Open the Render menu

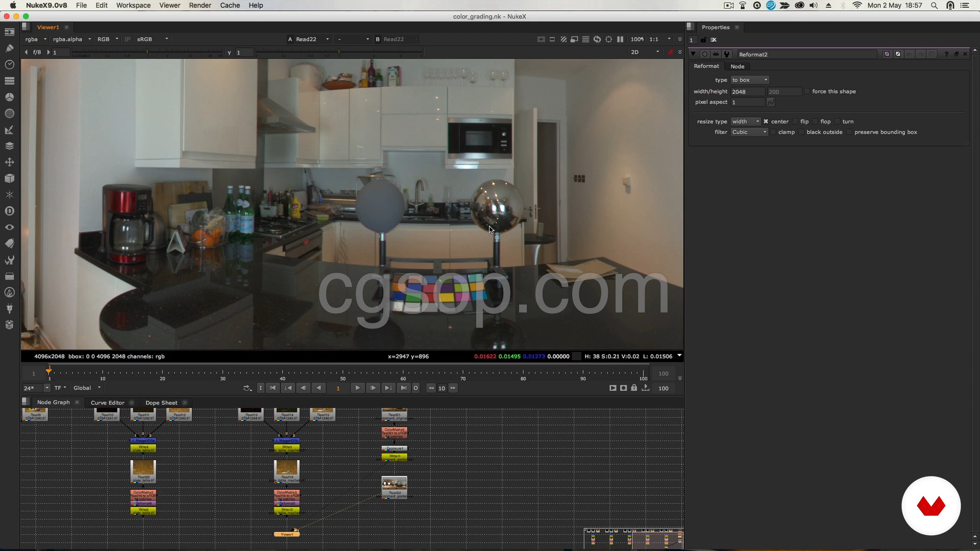[x=200, y=5]
